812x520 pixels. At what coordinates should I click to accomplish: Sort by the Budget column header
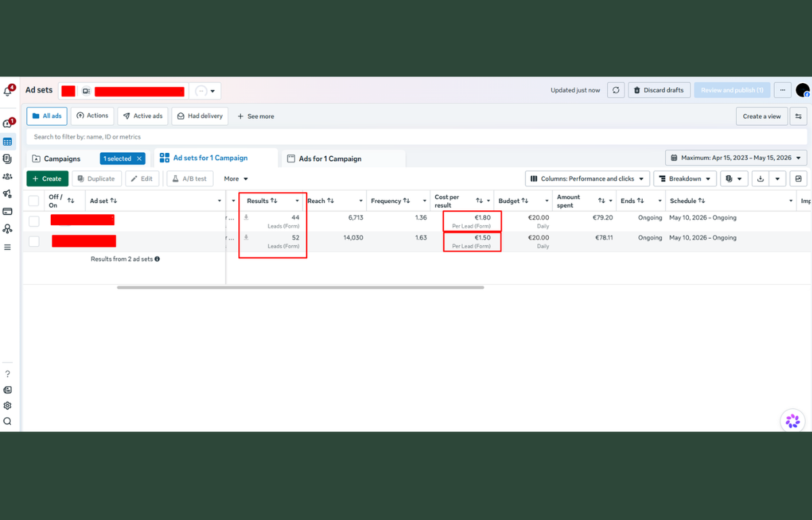pos(514,201)
